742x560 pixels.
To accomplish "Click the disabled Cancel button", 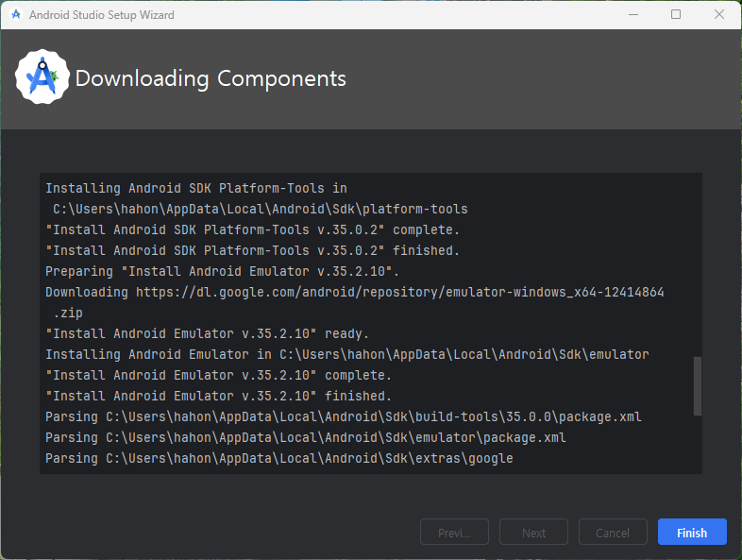I will click(613, 532).
